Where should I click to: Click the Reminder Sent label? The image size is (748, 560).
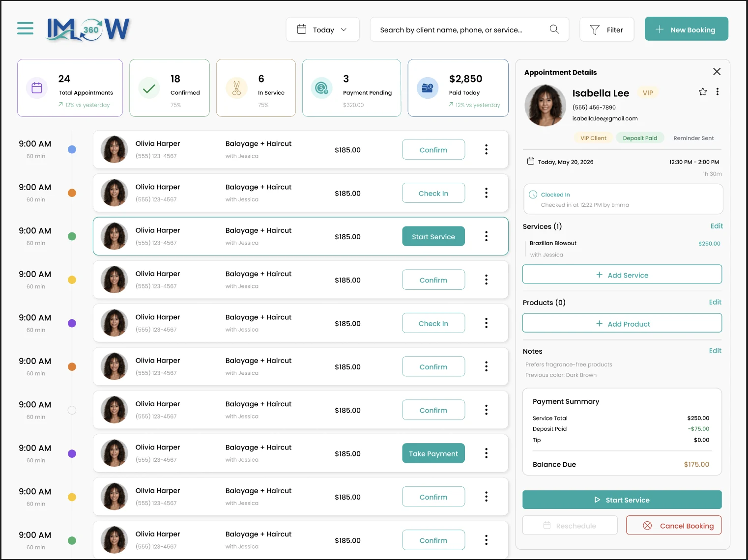693,138
